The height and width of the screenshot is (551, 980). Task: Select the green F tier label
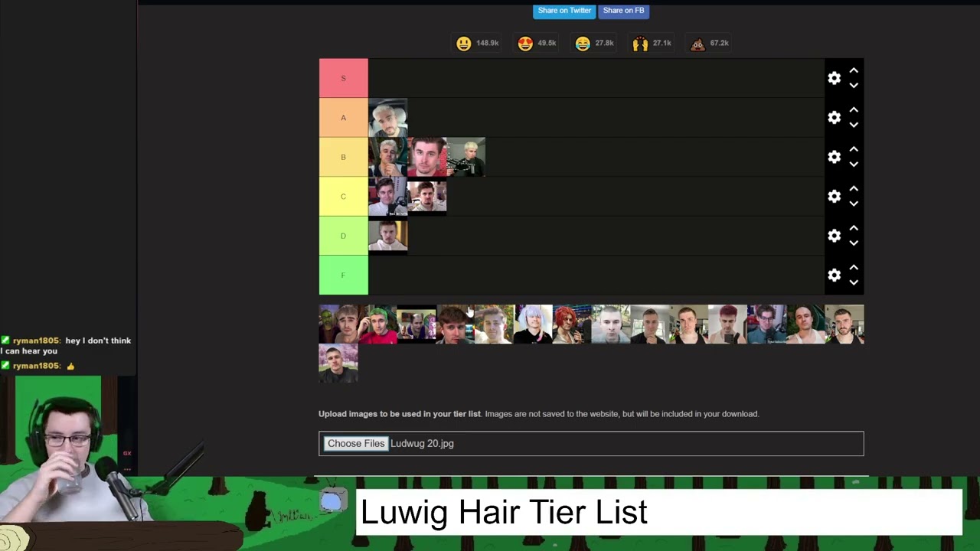343,275
